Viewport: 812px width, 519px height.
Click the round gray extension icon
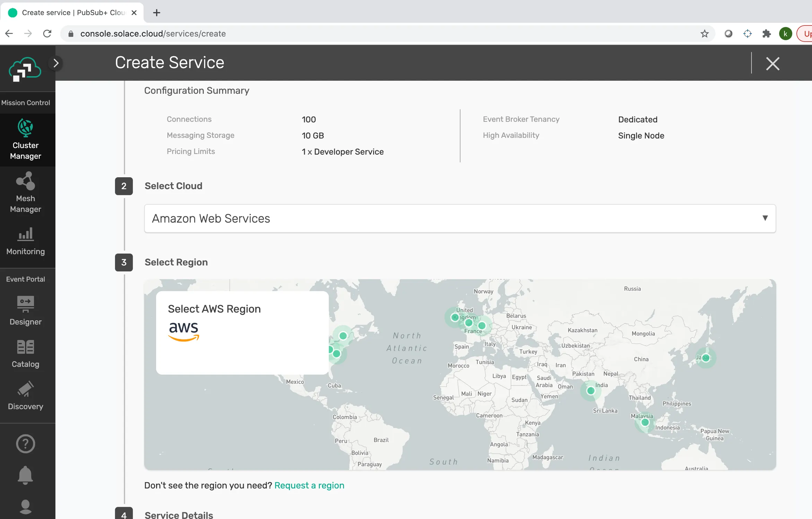(728, 34)
